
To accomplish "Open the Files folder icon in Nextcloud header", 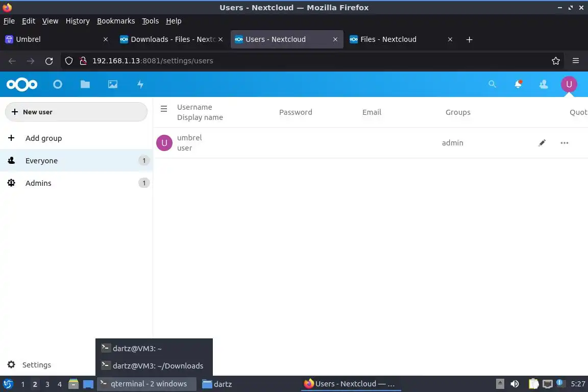I will tap(85, 84).
